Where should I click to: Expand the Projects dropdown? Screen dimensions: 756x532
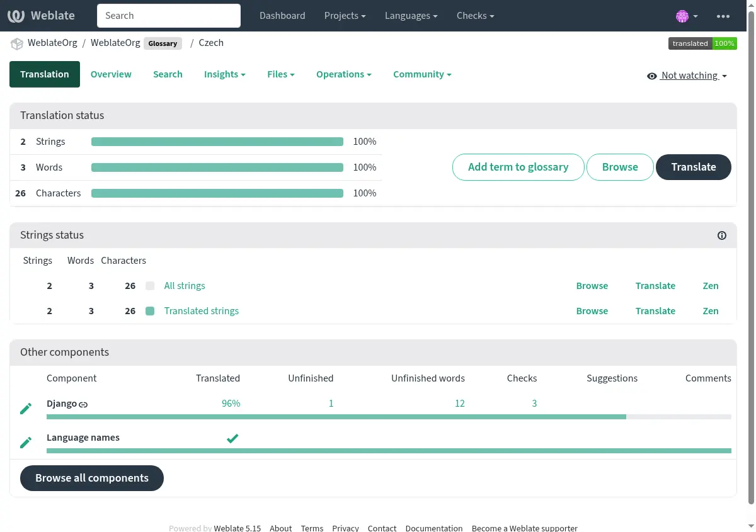(x=345, y=16)
